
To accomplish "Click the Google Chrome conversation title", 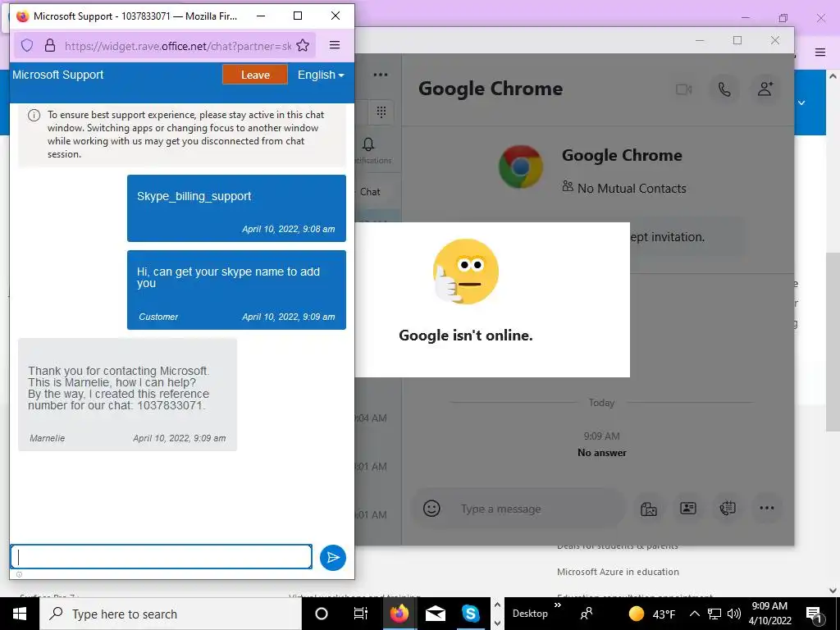I will pyautogui.click(x=491, y=89).
